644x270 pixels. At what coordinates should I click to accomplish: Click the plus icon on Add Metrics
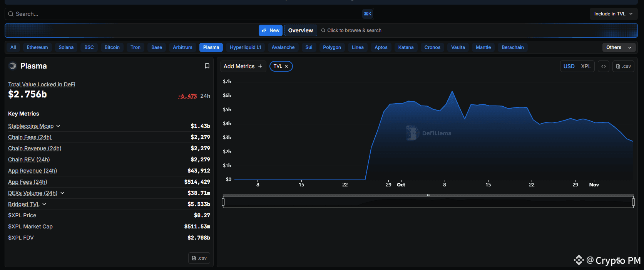click(260, 66)
